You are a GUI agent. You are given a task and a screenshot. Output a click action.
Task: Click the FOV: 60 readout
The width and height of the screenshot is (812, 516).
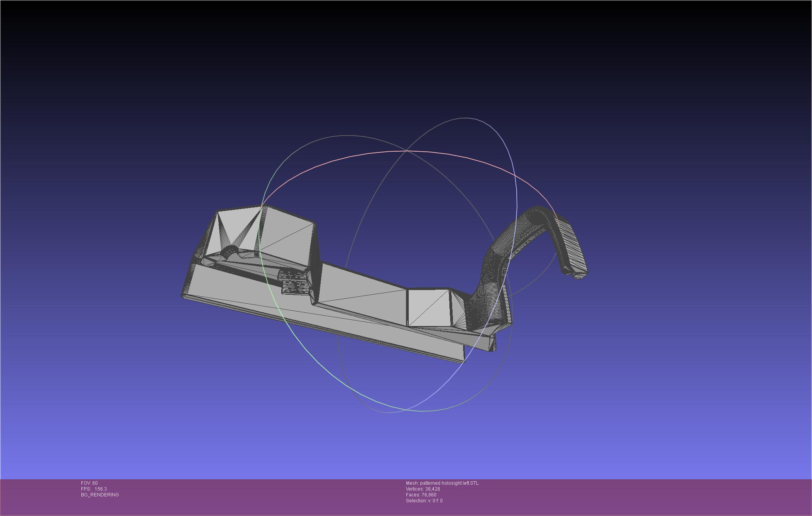point(89,483)
